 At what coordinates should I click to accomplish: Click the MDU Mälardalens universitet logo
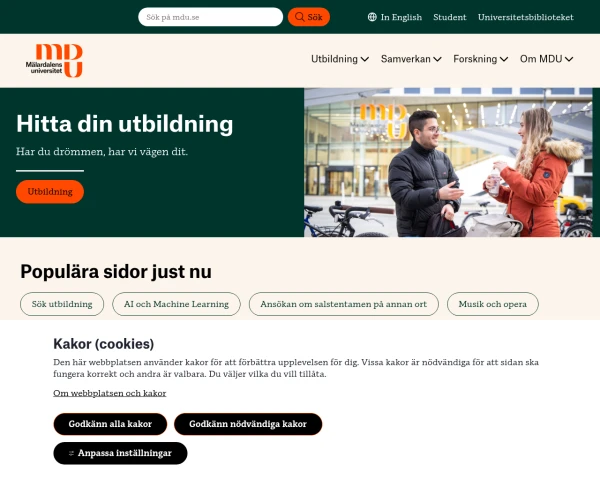(54, 60)
